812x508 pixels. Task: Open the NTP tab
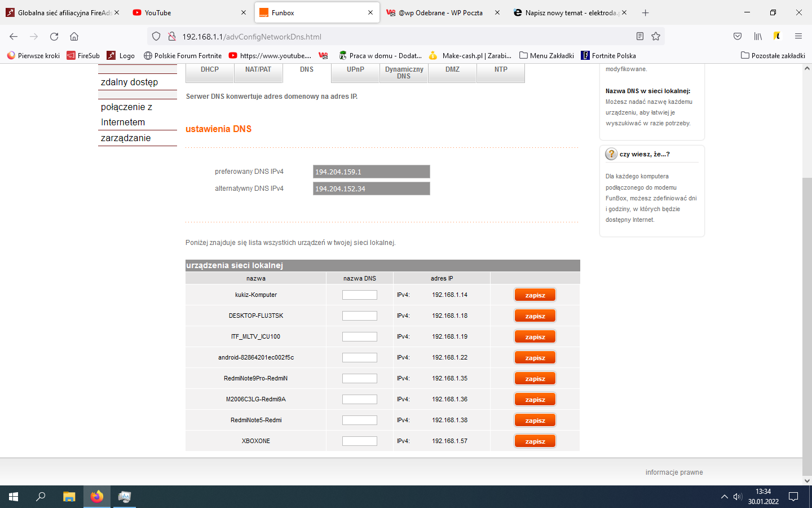pos(501,73)
